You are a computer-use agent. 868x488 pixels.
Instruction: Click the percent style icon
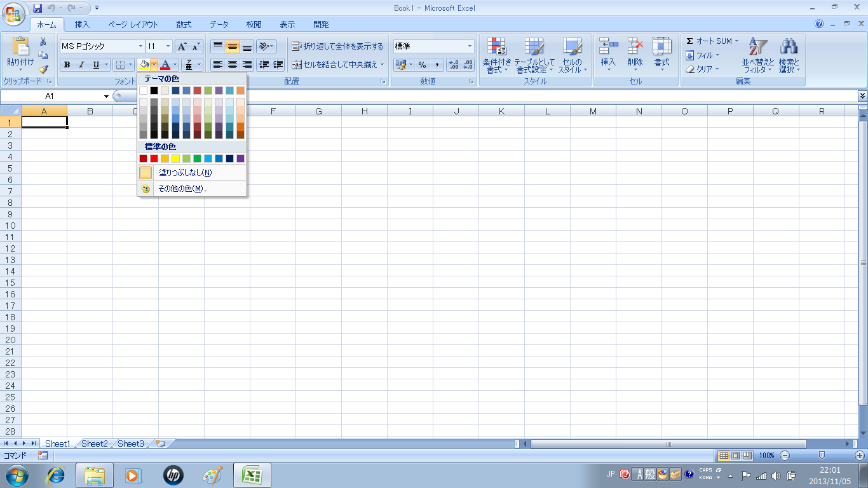tap(422, 65)
